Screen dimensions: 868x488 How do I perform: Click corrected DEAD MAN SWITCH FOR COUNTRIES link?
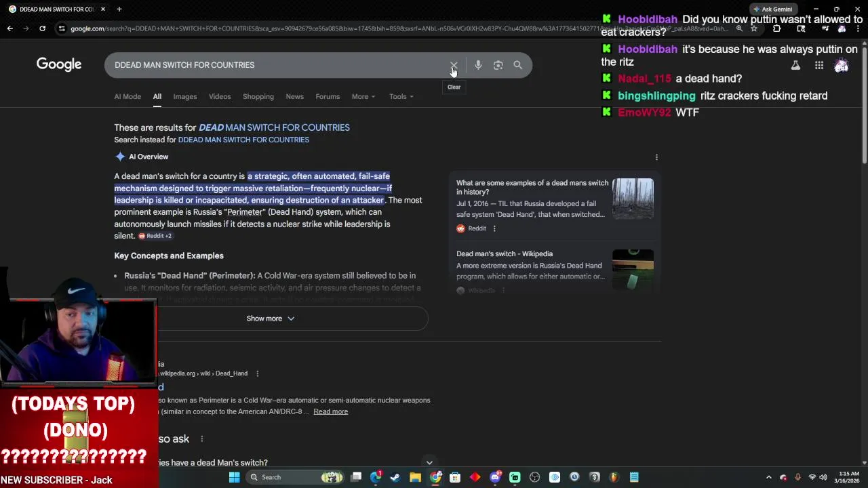274,127
